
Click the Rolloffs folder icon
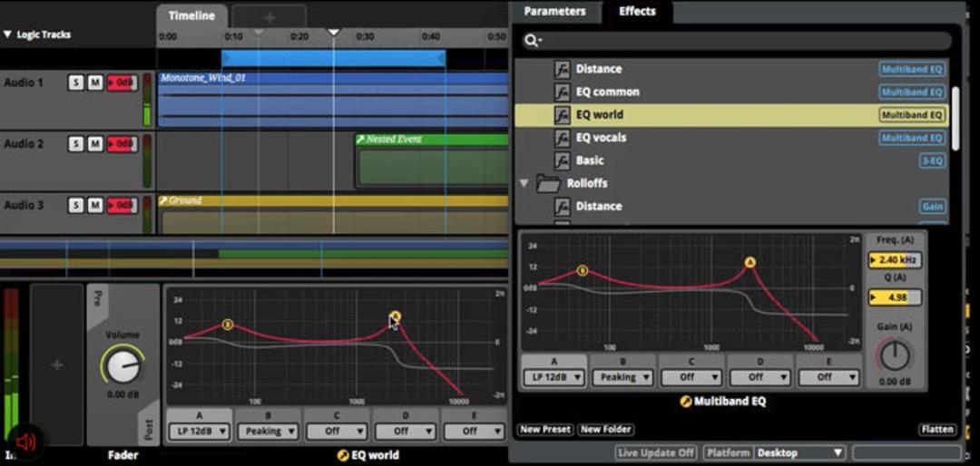point(548,184)
